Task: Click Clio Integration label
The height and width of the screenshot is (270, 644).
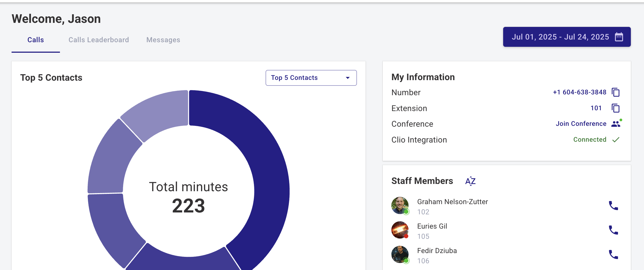Action: tap(419, 140)
